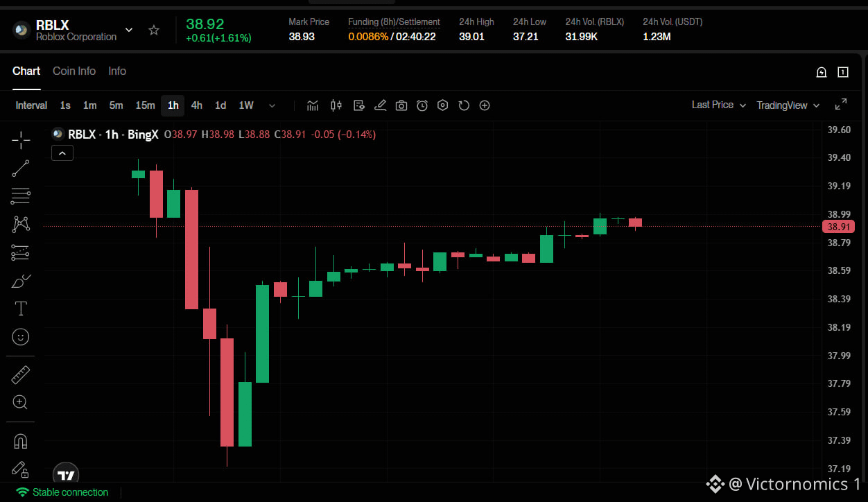Screen dimensions: 868x502
Task: Click the RBLX logo icon in header
Action: (21, 30)
